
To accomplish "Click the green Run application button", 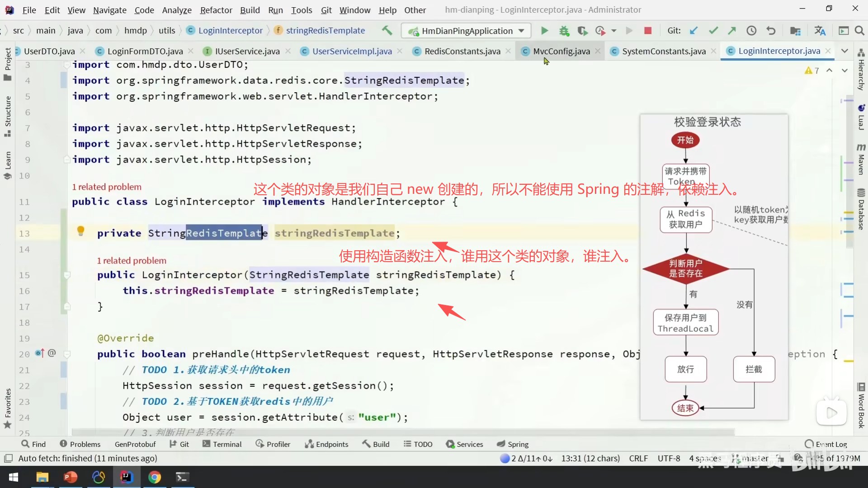I will tap(544, 31).
